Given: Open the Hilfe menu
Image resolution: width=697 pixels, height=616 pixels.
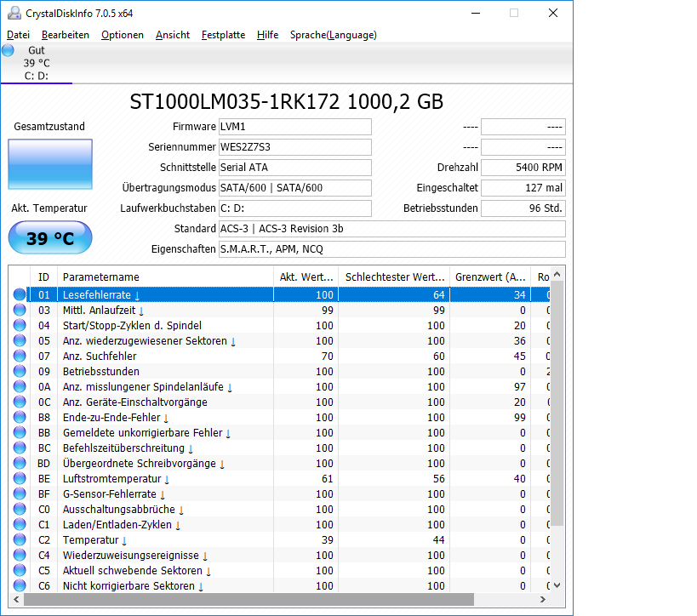Looking at the screenshot, I should coord(267,35).
